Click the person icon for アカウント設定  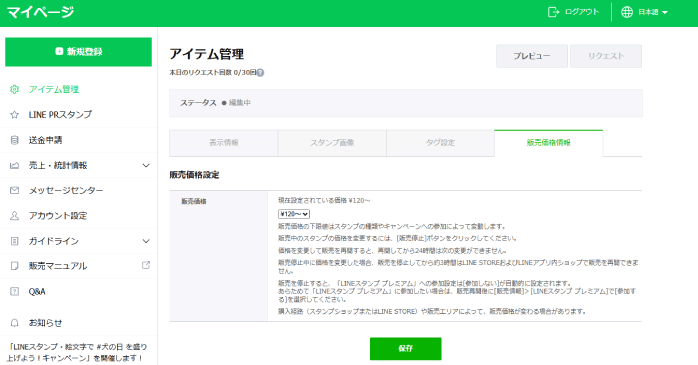(x=15, y=216)
